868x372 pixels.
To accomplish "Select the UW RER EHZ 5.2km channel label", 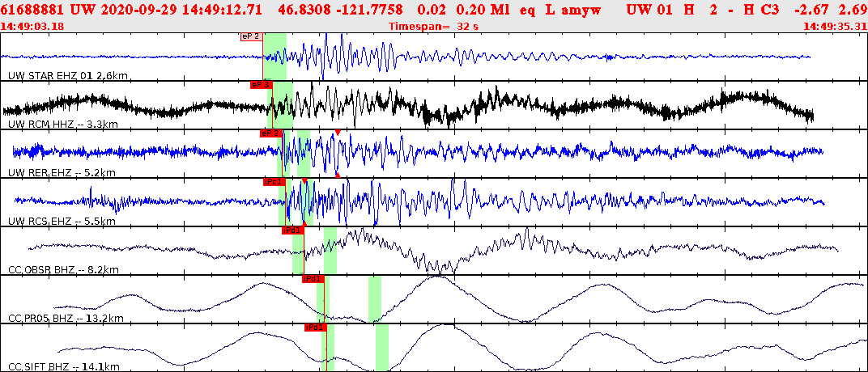I will click(62, 173).
